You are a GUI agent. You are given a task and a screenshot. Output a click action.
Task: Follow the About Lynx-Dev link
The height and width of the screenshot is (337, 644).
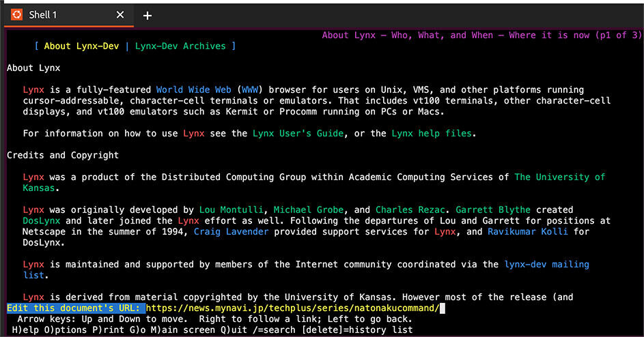click(81, 46)
